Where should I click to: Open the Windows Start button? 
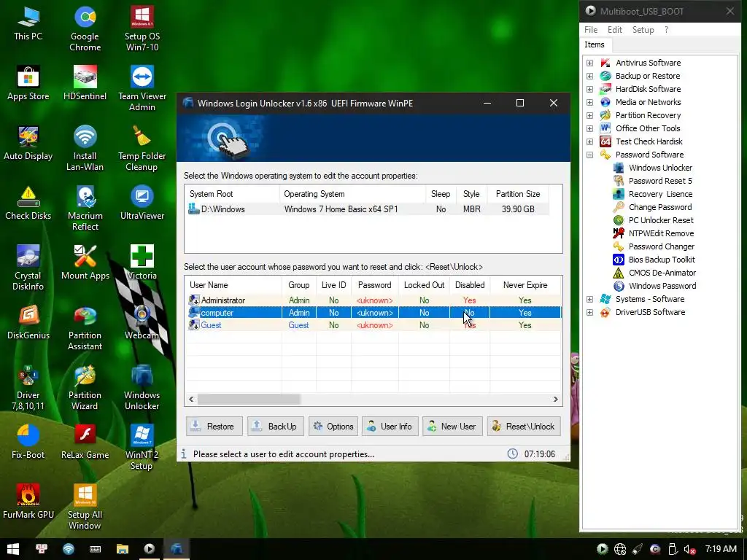coord(13,549)
